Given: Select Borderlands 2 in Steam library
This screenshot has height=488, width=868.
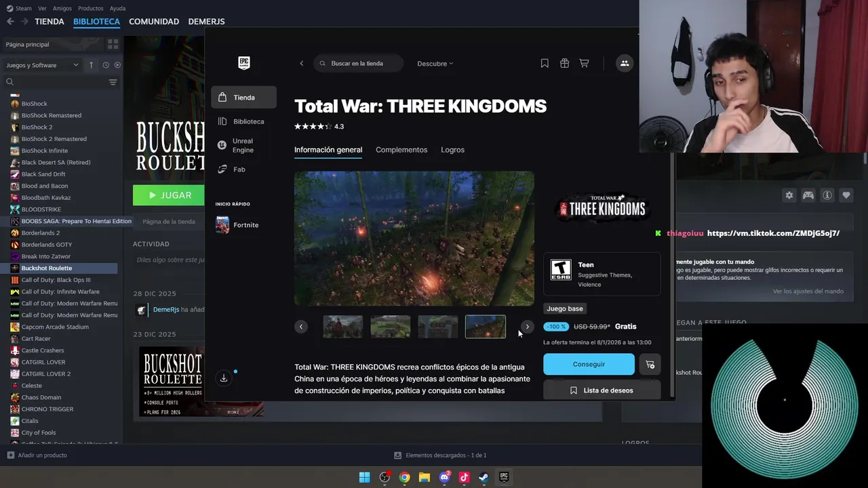Looking at the screenshot, I should coord(40,233).
